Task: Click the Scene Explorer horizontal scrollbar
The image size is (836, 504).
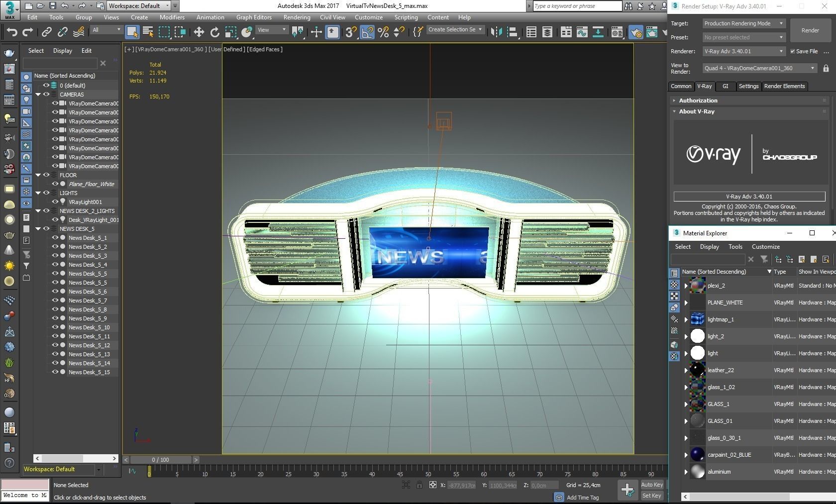Action: pos(76,459)
